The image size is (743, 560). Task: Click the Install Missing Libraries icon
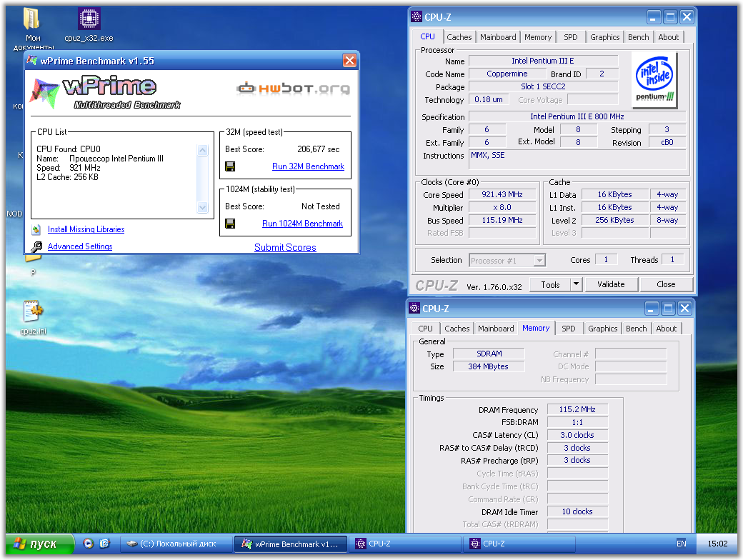(x=36, y=230)
